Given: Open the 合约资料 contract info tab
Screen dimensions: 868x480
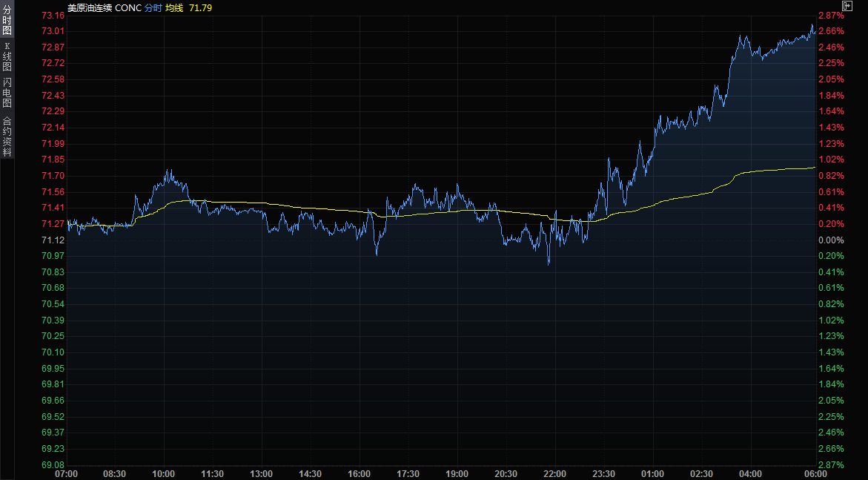Looking at the screenshot, I should (x=7, y=136).
